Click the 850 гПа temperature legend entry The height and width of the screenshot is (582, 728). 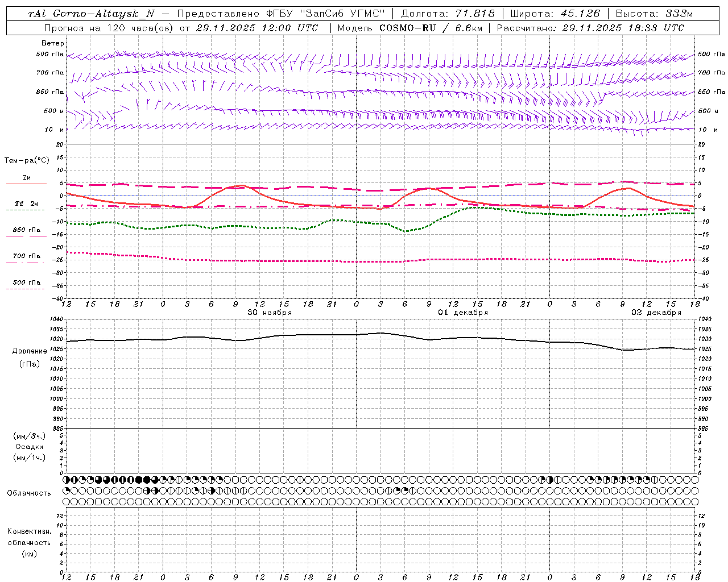[x=27, y=230]
